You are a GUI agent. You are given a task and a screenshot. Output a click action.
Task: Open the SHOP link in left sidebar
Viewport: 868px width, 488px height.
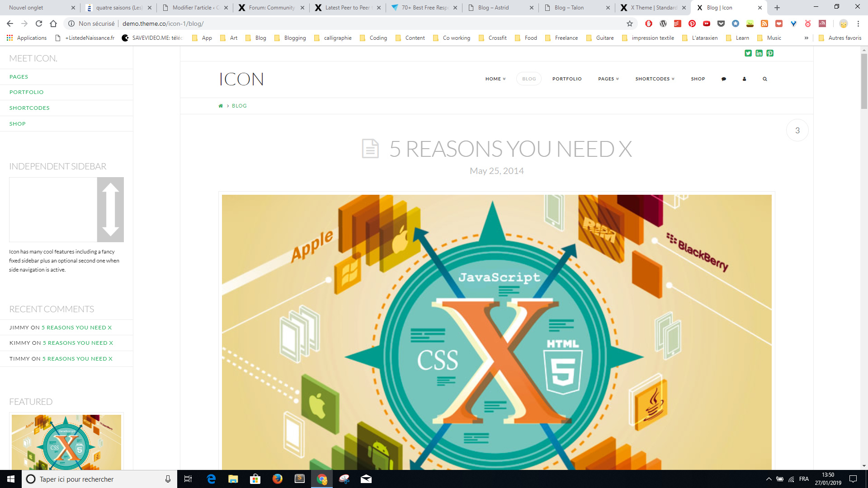pyautogui.click(x=18, y=124)
